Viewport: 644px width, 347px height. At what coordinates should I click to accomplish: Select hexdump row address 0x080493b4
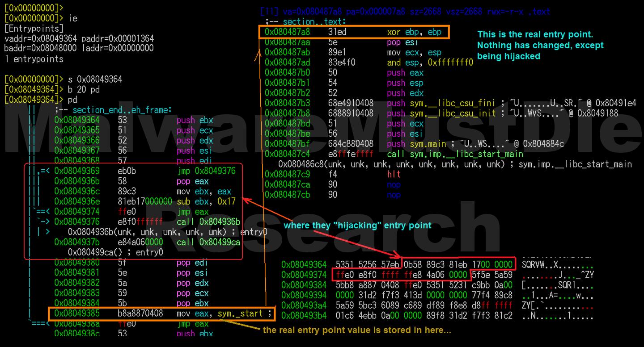(304, 315)
